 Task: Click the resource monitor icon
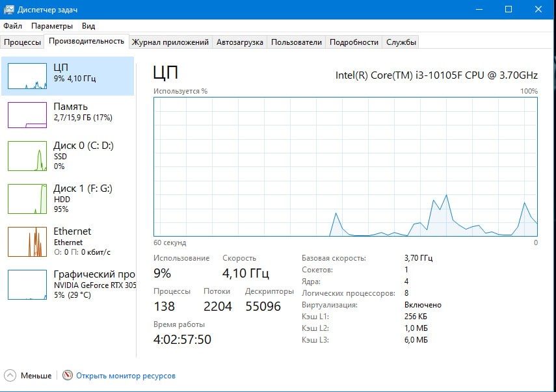click(68, 375)
